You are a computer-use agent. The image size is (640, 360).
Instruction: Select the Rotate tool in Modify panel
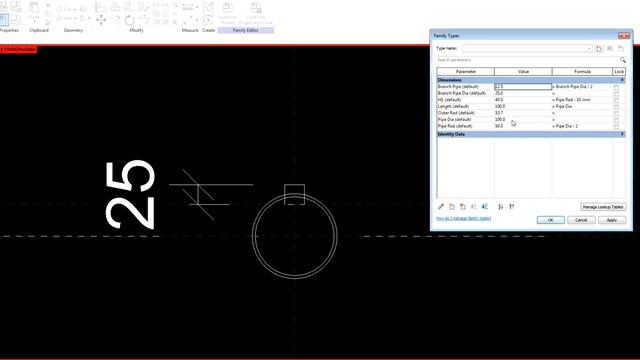129,20
